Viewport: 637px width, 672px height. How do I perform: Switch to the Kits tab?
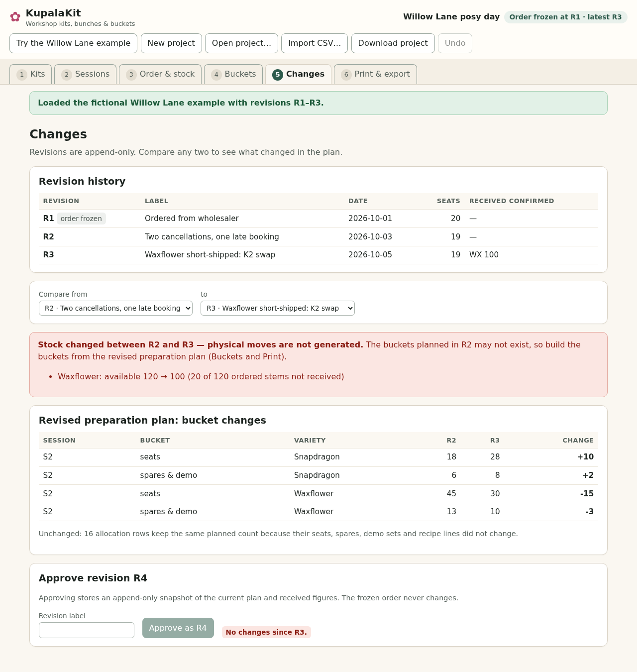31,74
